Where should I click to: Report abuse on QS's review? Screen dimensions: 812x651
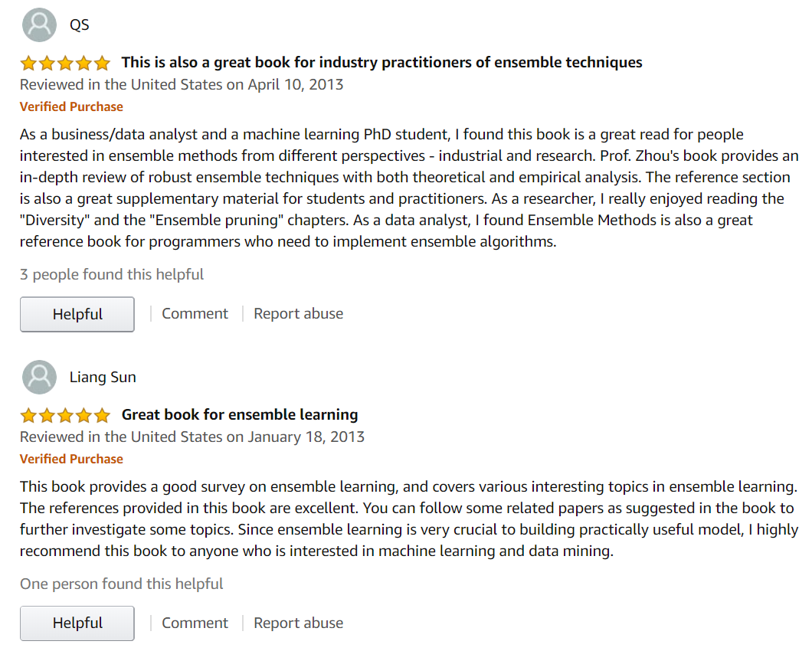pos(298,313)
